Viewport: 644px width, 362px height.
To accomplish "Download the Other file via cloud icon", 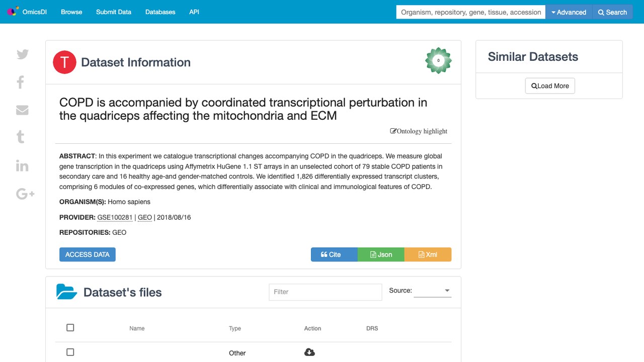I will (310, 352).
